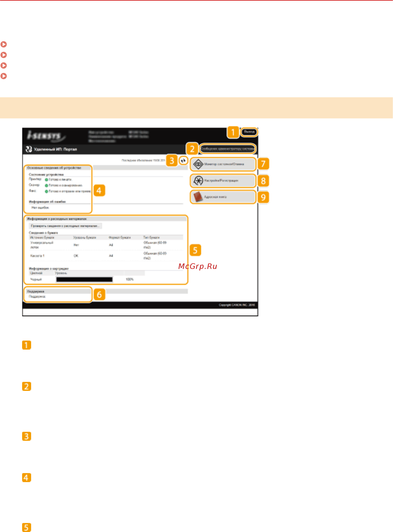Open Монитор состояния/Отмена
The width and height of the screenshot is (393, 532).
click(x=223, y=164)
